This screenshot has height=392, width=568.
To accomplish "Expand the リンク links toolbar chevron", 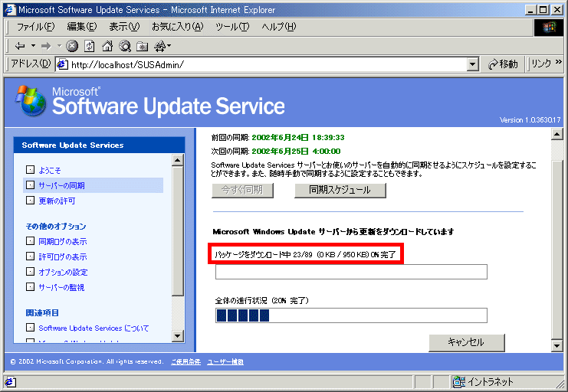I will tap(558, 62).
